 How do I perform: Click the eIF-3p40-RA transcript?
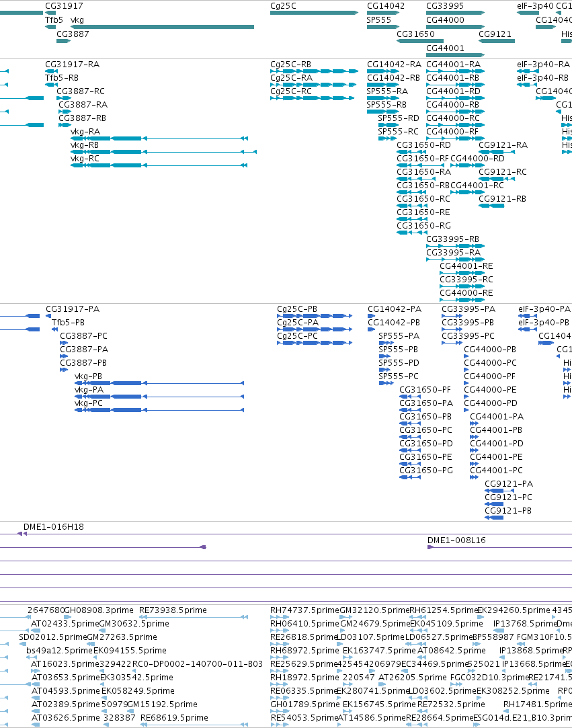528,71
